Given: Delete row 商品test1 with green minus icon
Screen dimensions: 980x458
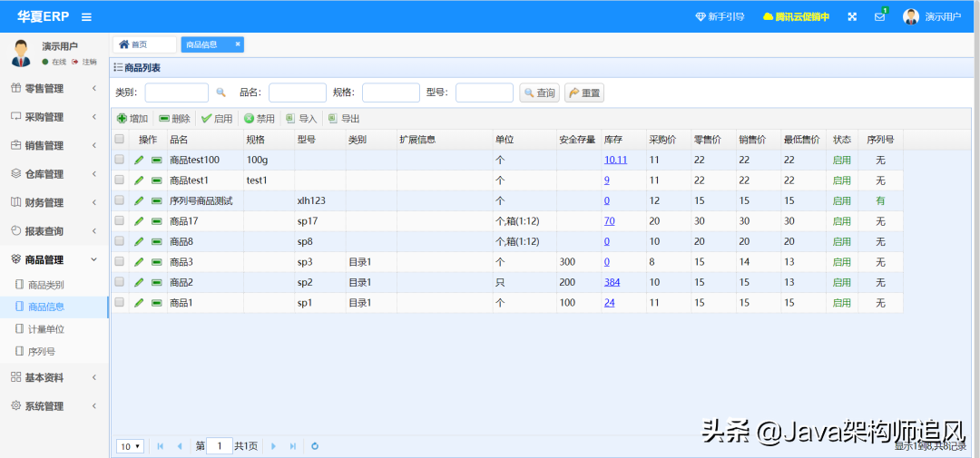Looking at the screenshot, I should [157, 180].
